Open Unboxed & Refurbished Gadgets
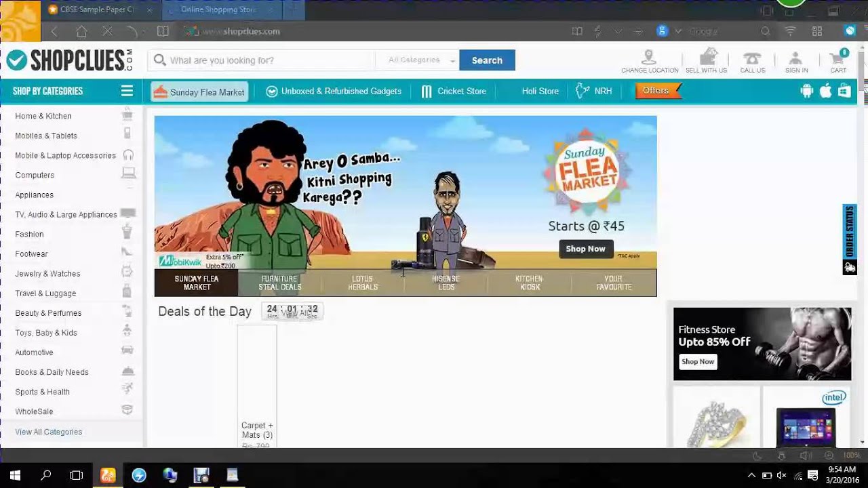The image size is (868, 488). (x=334, y=91)
